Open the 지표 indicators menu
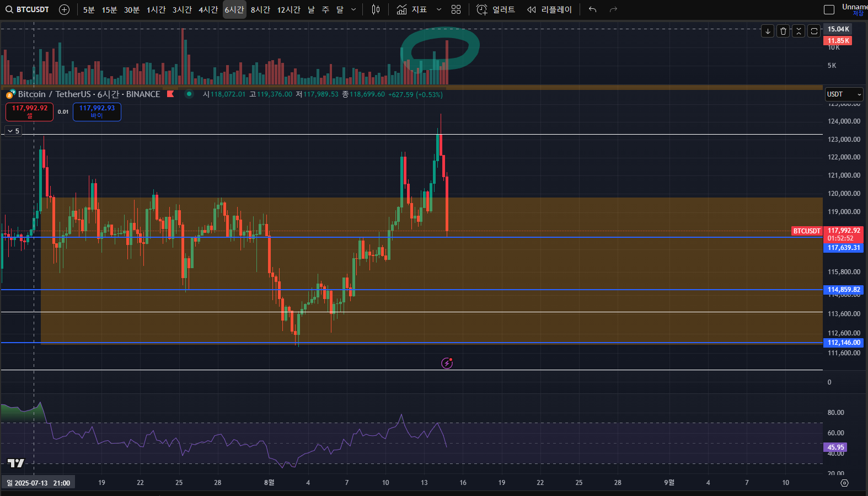The image size is (868, 496). coord(412,9)
